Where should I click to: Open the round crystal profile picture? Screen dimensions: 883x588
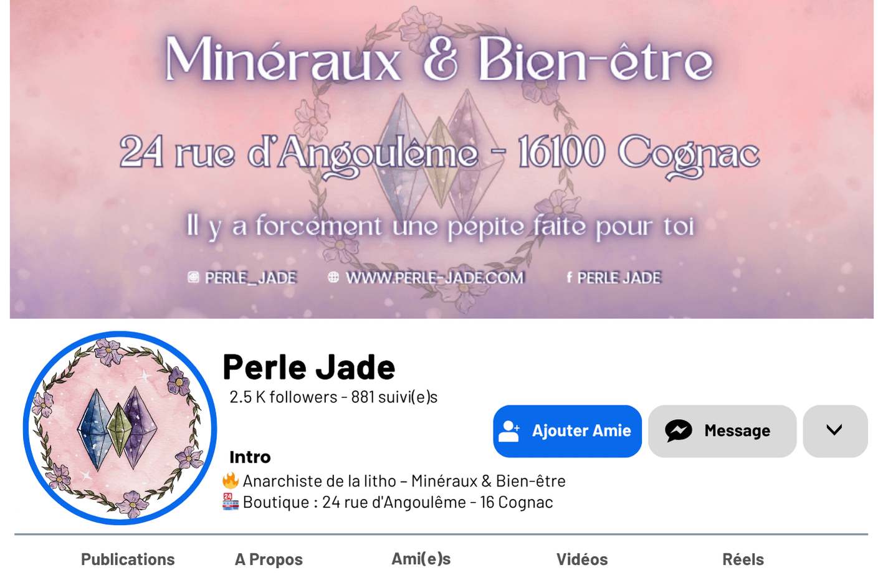(x=120, y=428)
